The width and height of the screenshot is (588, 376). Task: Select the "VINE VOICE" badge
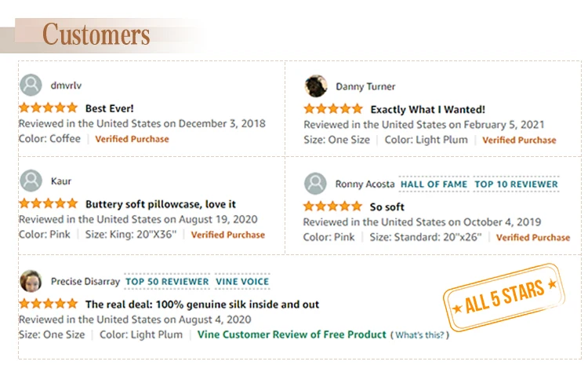[x=242, y=281]
